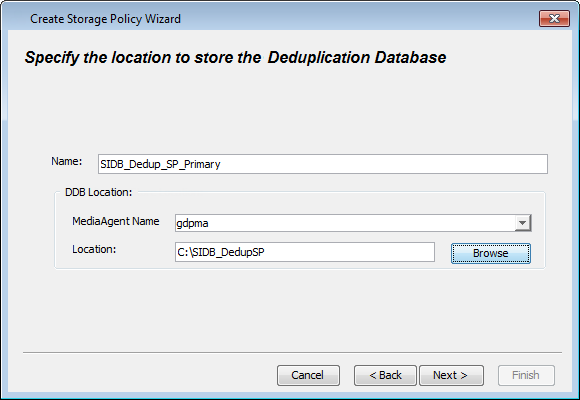The width and height of the screenshot is (580, 400).
Task: Focus the Location path input field
Action: [305, 252]
